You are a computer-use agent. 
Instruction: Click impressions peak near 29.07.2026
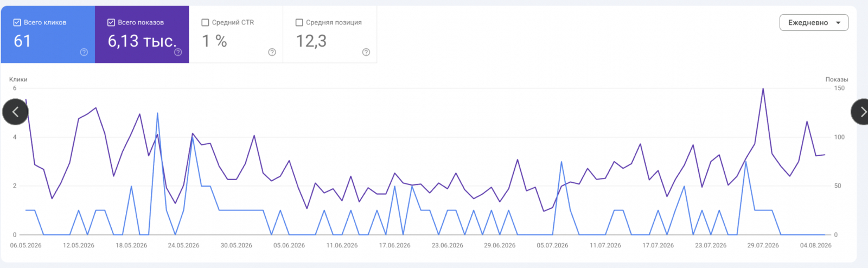763,89
